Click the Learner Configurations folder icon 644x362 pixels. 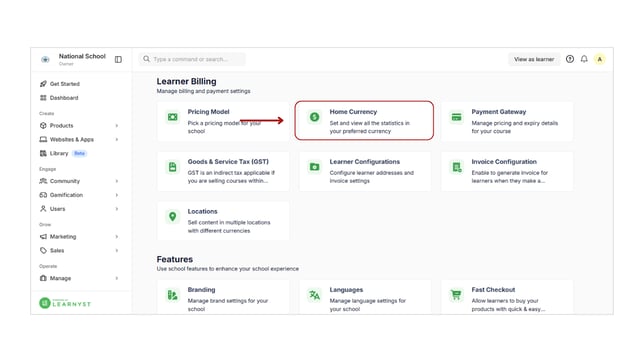coord(315,167)
